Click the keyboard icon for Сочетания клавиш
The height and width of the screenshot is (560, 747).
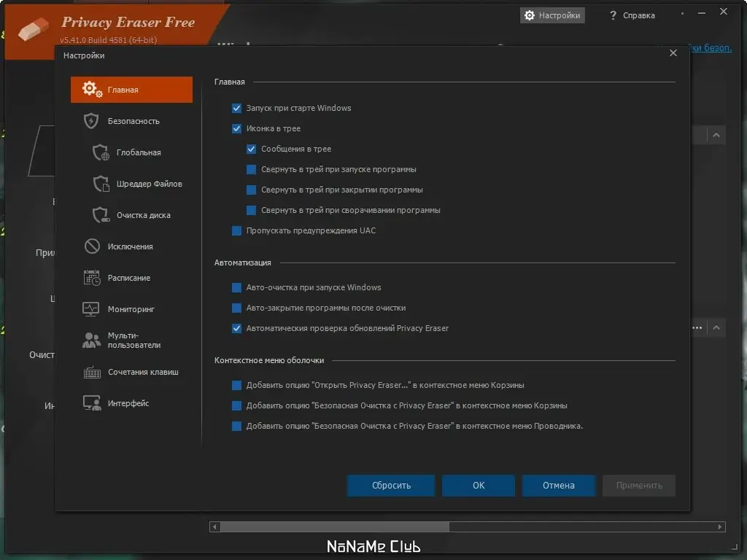(x=92, y=372)
